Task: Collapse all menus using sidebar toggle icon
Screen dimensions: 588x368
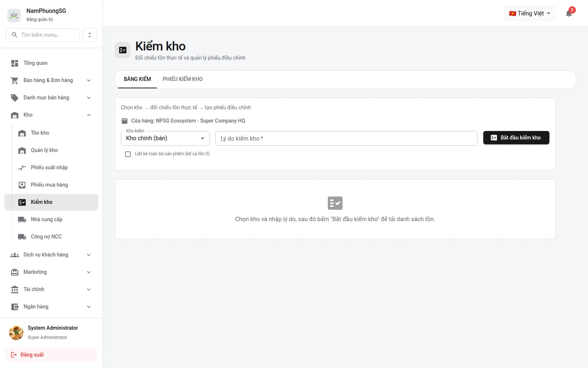Action: click(90, 35)
